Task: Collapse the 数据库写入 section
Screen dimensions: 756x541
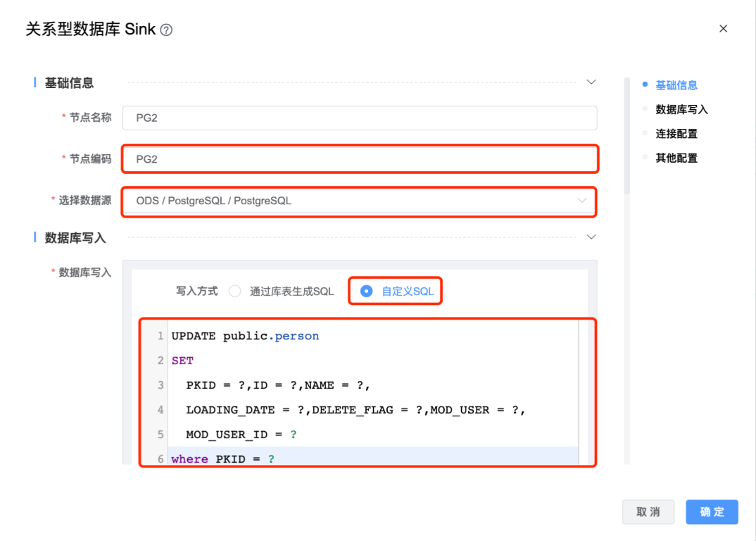Action: tap(591, 237)
